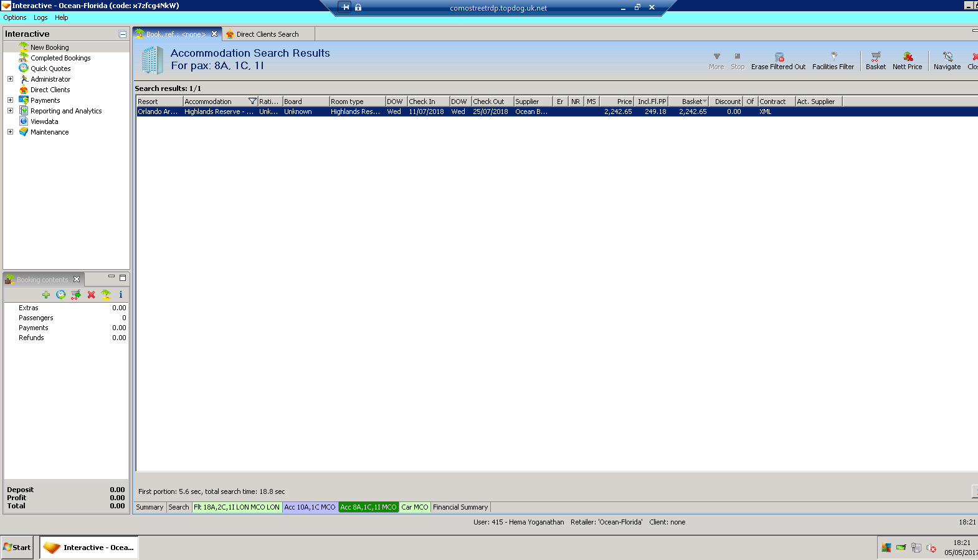Screen dimensions: 978x560
Task: Select the Refunds row in Booking contents
Action: 66,338
